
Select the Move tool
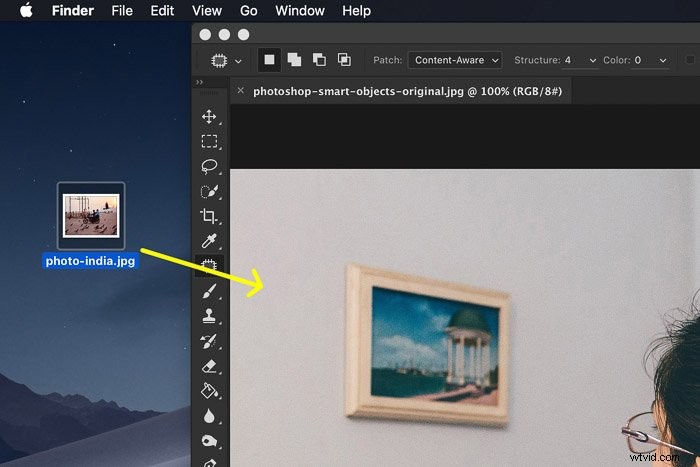tap(209, 117)
